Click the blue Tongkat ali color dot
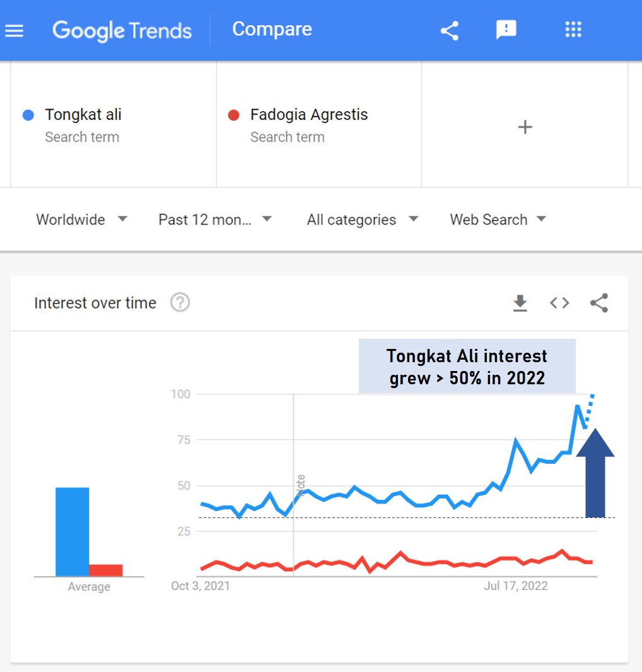 click(x=28, y=115)
